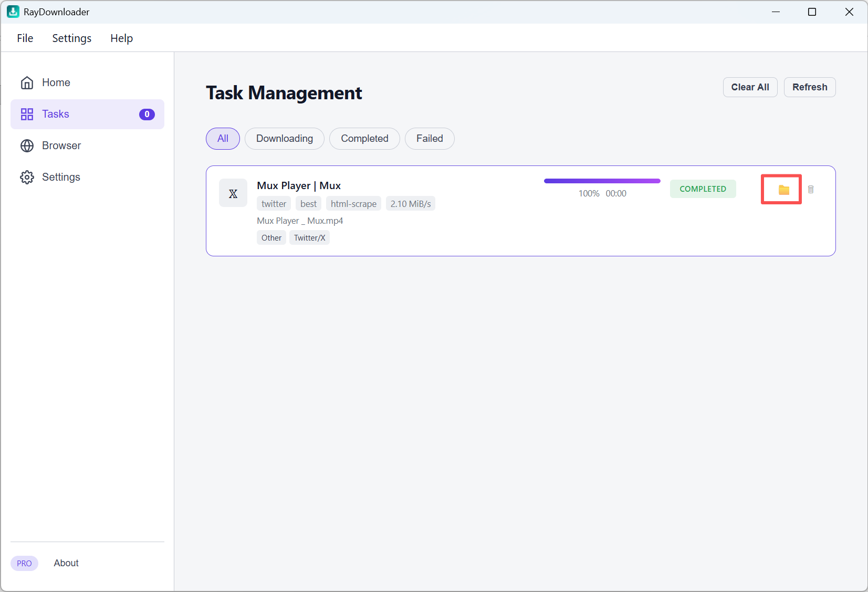Close the RayDownloader window
This screenshot has height=592, width=868.
[x=849, y=12]
